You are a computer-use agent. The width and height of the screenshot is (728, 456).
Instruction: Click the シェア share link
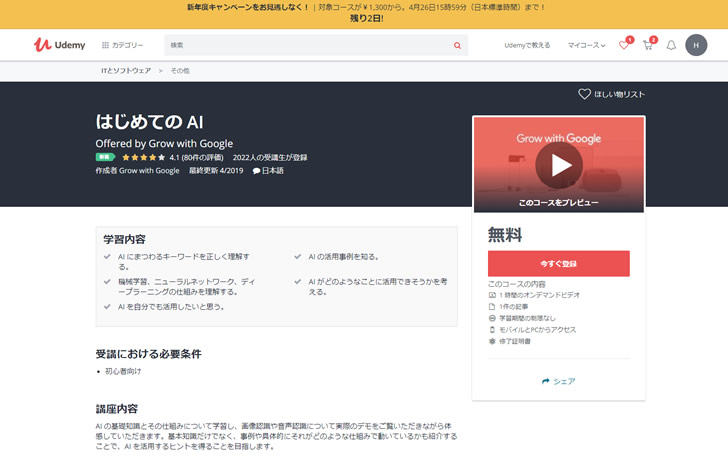559,381
